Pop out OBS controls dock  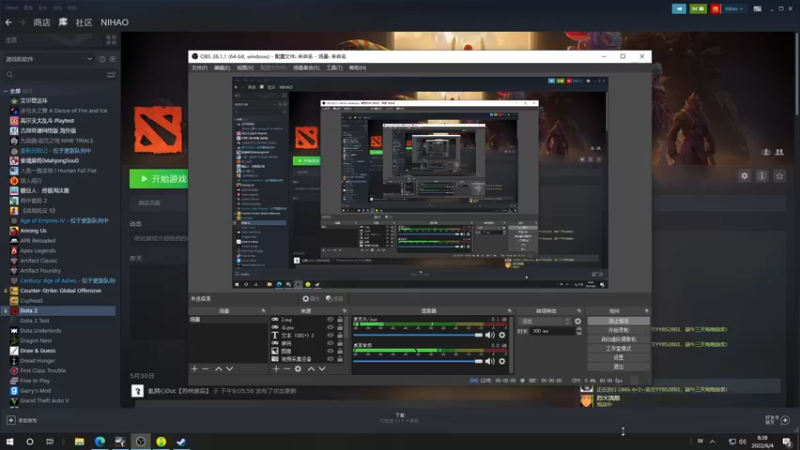tap(646, 311)
